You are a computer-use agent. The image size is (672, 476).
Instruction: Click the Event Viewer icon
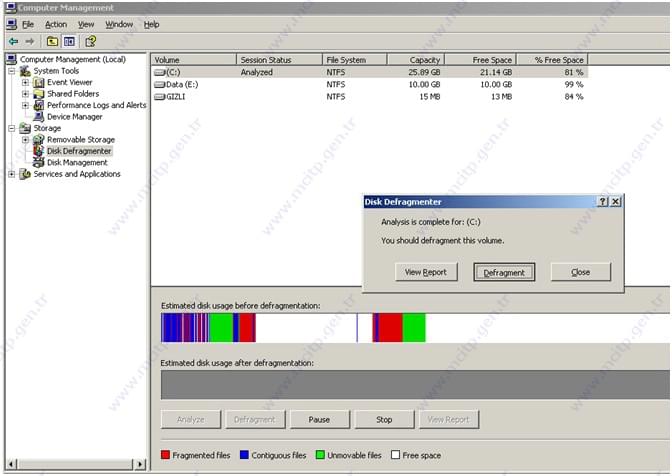(39, 82)
